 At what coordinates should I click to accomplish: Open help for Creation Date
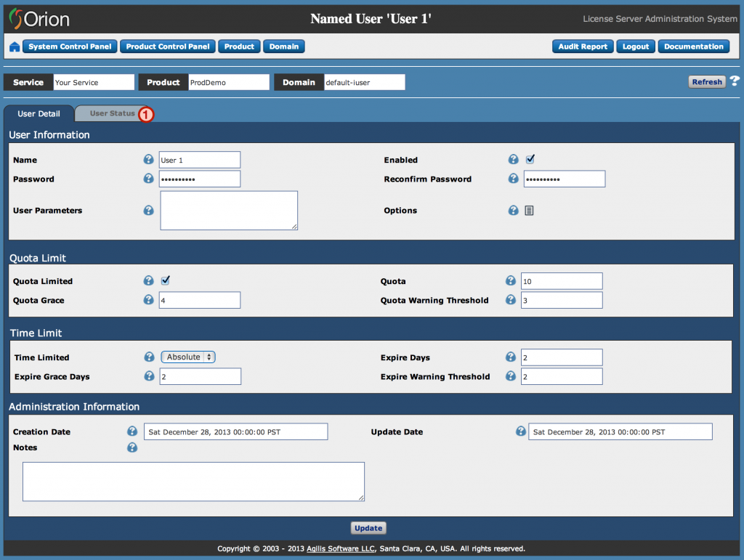tap(132, 431)
